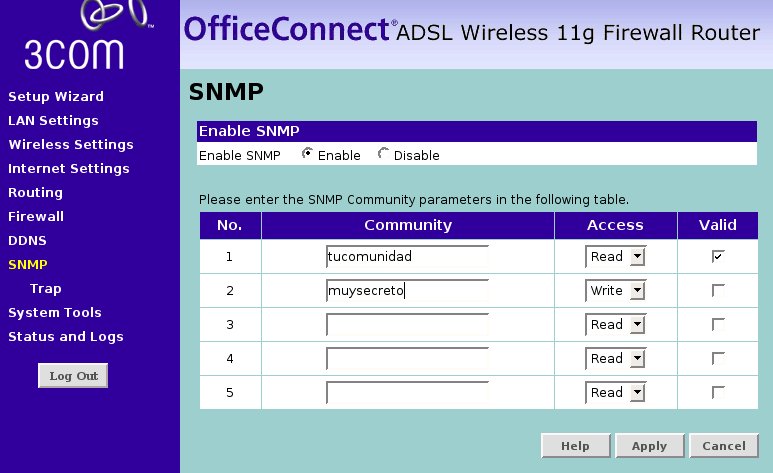This screenshot has width=773, height=473.
Task: Cancel the SNMP changes
Action: click(724, 446)
